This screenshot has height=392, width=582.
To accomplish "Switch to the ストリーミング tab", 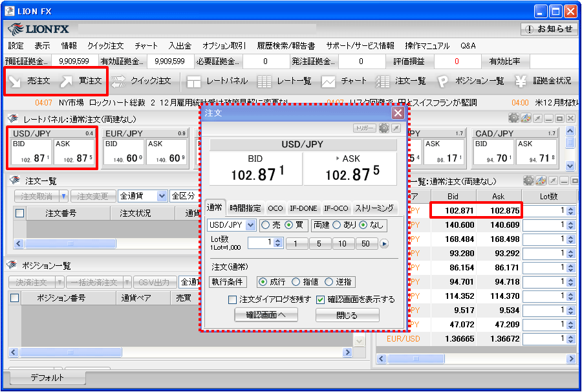I will [374, 208].
